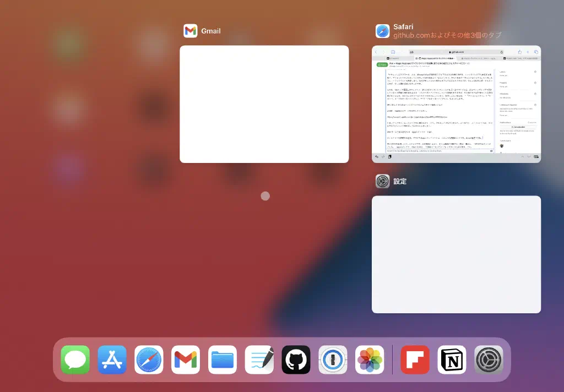Launch App Store from the dock
Viewport: 564px width, 392px height.
pyautogui.click(x=112, y=360)
